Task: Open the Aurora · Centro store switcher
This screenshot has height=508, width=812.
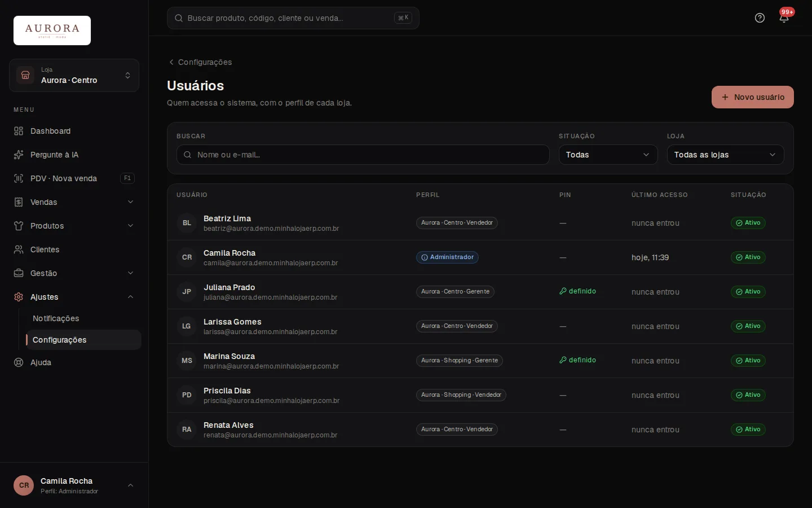Action: (74, 75)
